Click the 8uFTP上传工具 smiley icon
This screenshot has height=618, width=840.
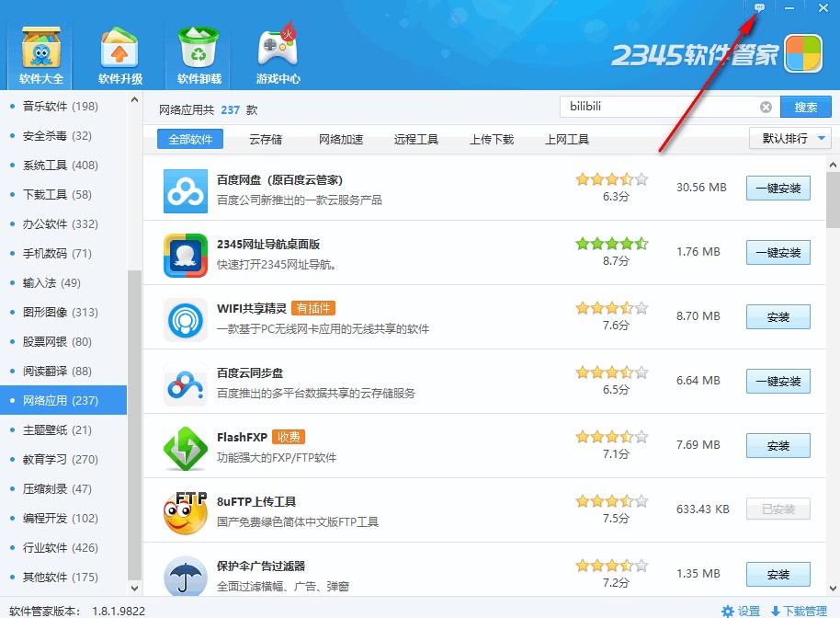[186, 513]
